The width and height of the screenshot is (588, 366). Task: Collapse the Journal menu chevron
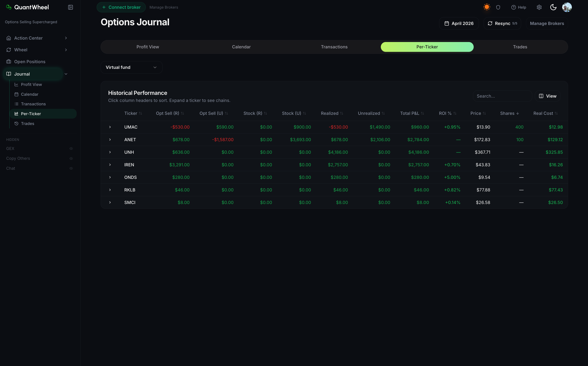point(66,74)
